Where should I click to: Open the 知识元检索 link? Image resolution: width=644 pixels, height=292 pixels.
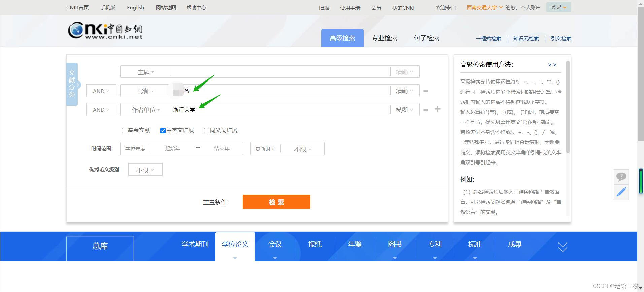[x=526, y=39]
